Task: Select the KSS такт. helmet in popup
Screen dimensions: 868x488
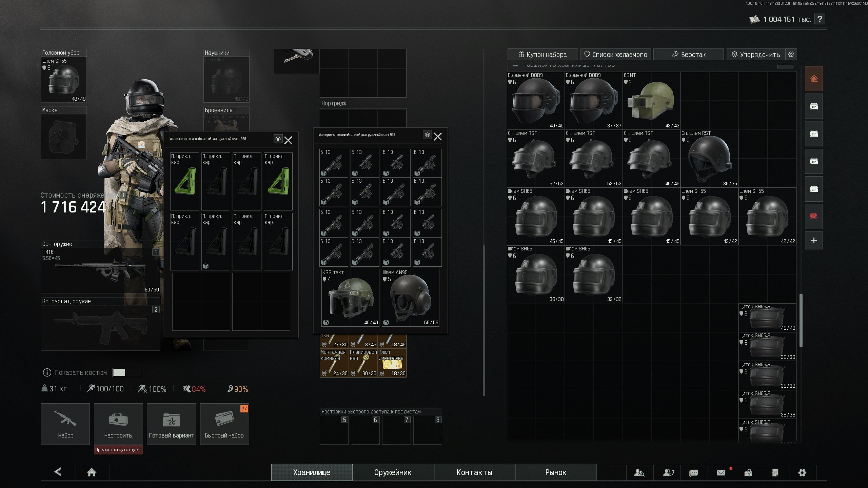Action: [350, 298]
